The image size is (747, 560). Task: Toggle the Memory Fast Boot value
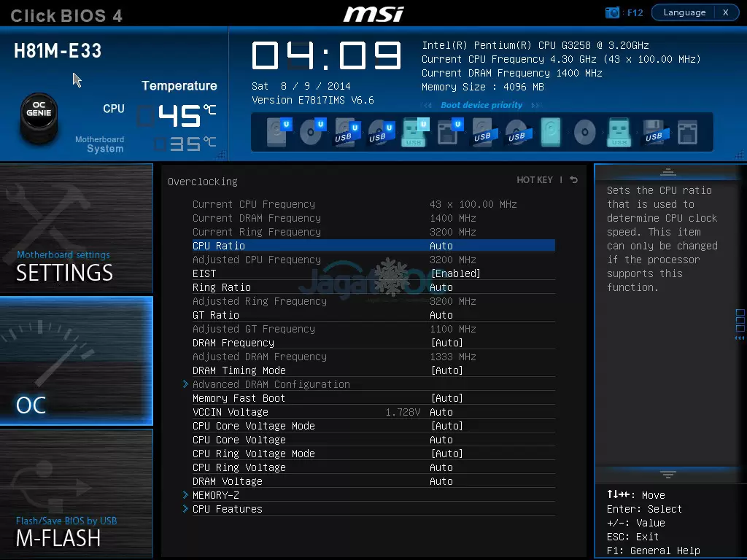point(446,398)
